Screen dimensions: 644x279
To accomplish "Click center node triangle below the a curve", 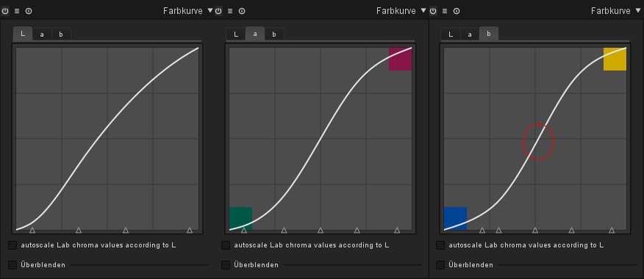I will click(321, 231).
